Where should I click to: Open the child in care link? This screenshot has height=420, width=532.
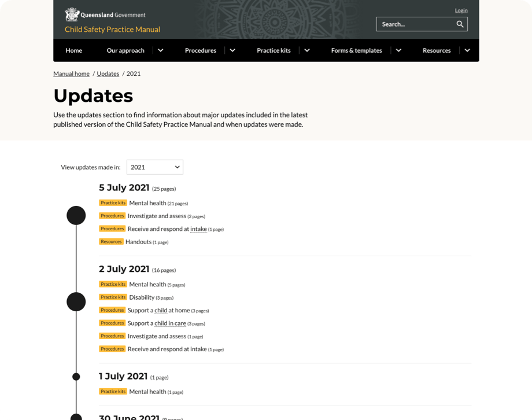click(x=170, y=323)
